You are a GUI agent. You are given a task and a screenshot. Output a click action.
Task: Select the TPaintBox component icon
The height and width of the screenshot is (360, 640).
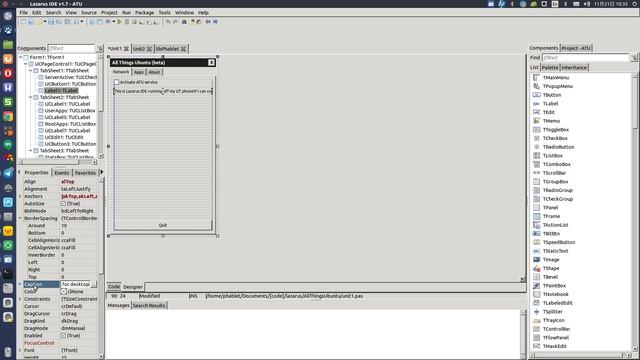(536, 286)
